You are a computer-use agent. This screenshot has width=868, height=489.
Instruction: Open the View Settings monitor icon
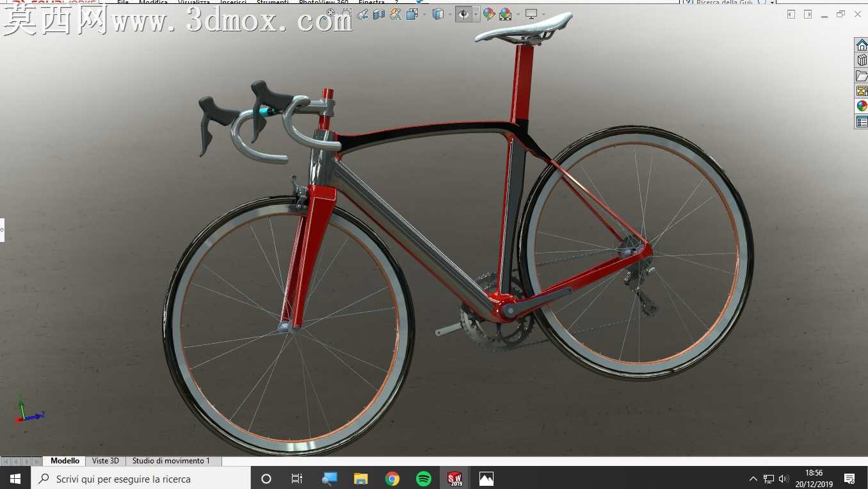pos(531,14)
